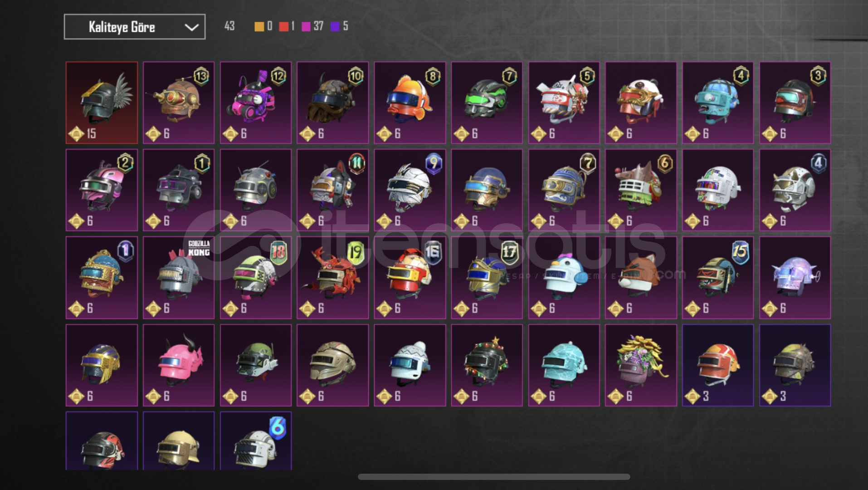Choose the Godzilla Kong helmet

tap(179, 278)
